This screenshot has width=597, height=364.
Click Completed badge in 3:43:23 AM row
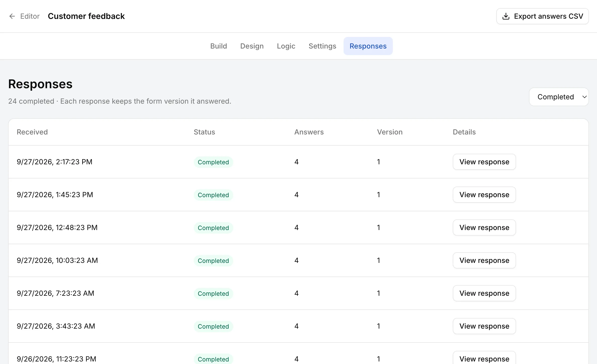(213, 326)
